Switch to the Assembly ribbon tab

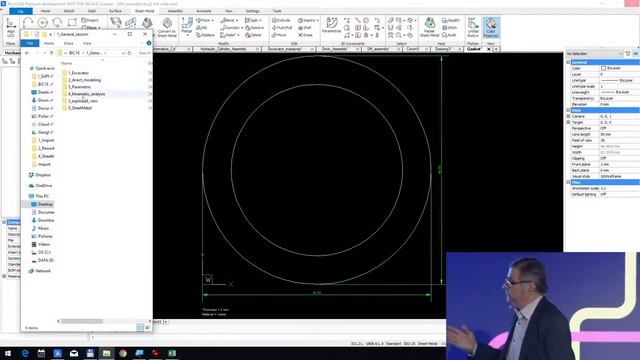[175, 11]
